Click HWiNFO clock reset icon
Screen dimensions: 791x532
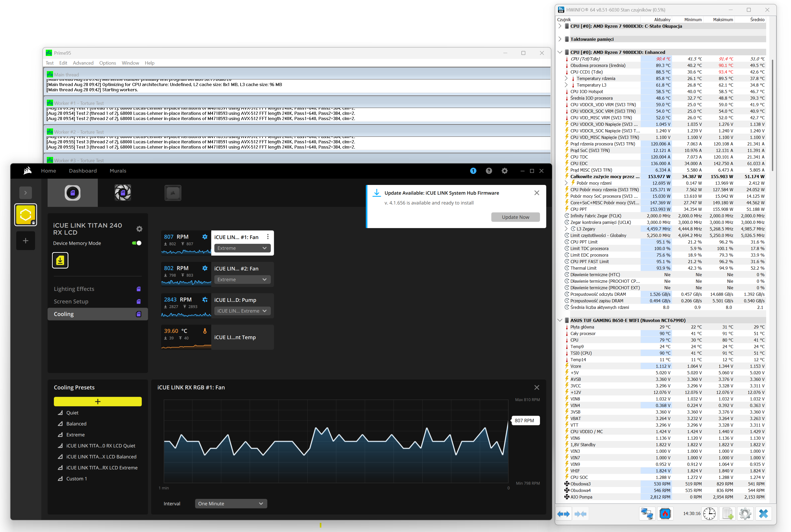(709, 514)
